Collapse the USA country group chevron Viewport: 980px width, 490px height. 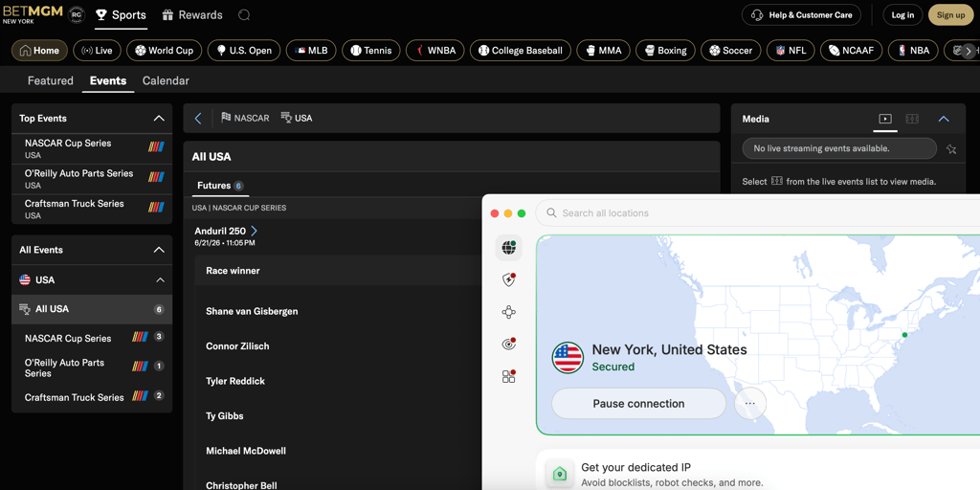pyautogui.click(x=160, y=280)
